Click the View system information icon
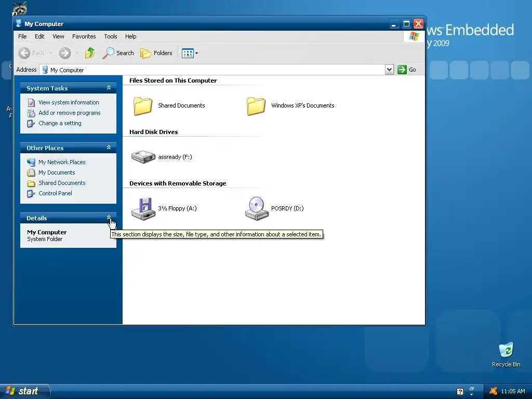 tap(31, 102)
